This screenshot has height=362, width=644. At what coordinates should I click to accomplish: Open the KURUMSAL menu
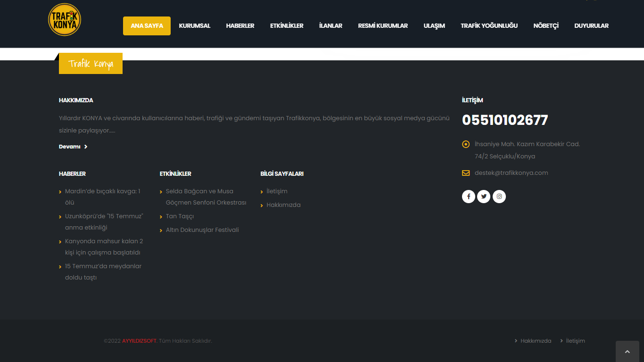click(194, 26)
